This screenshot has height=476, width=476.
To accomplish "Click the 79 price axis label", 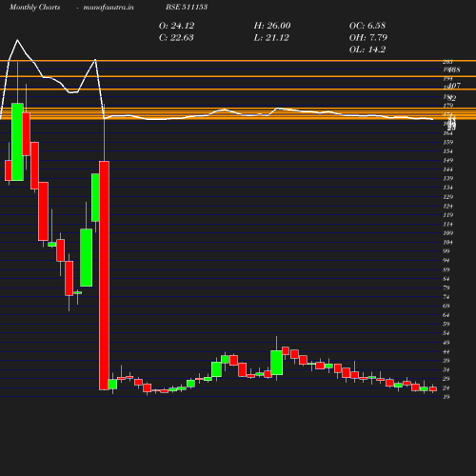I will (446, 288).
